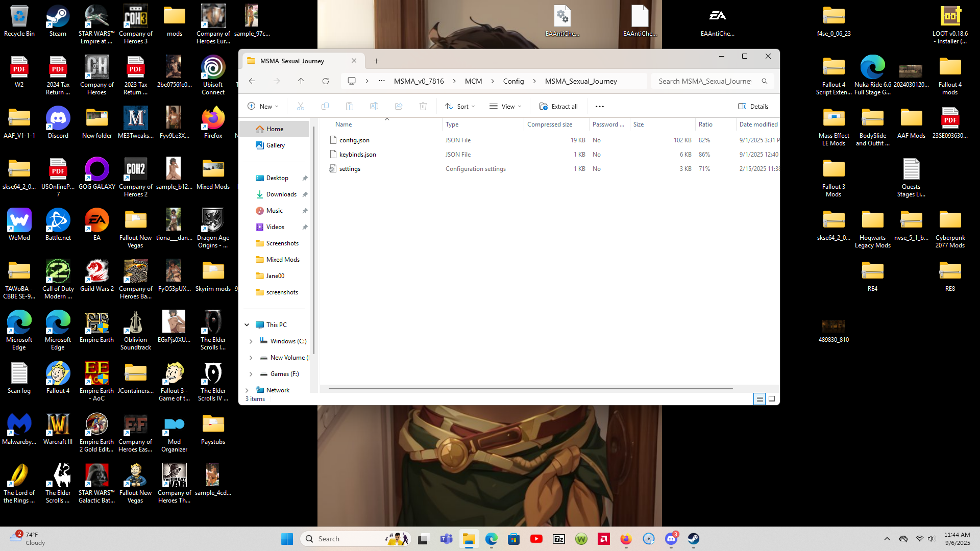The width and height of the screenshot is (980, 551).
Task: Select the WeMod desktop shortcut
Action: click(x=19, y=225)
